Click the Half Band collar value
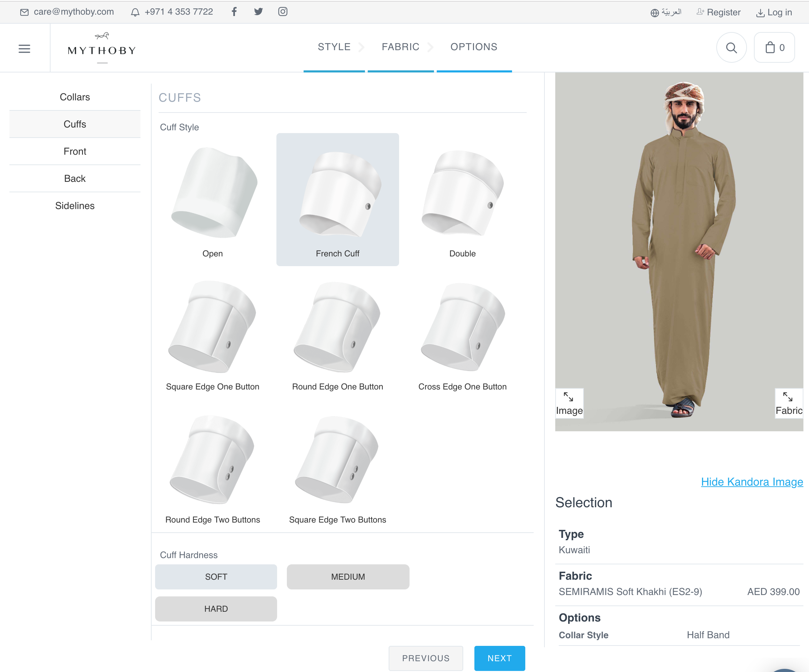Screen dimensions: 809x672 click(x=708, y=635)
